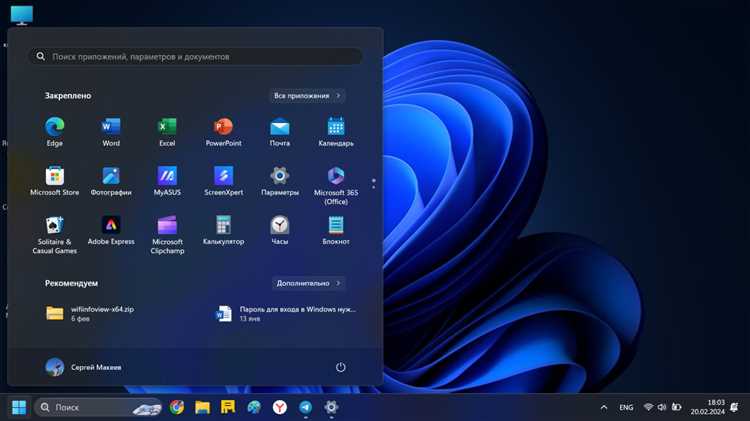Launch PowerPoint from pinned apps
The width and height of the screenshot is (750, 421).
click(223, 132)
